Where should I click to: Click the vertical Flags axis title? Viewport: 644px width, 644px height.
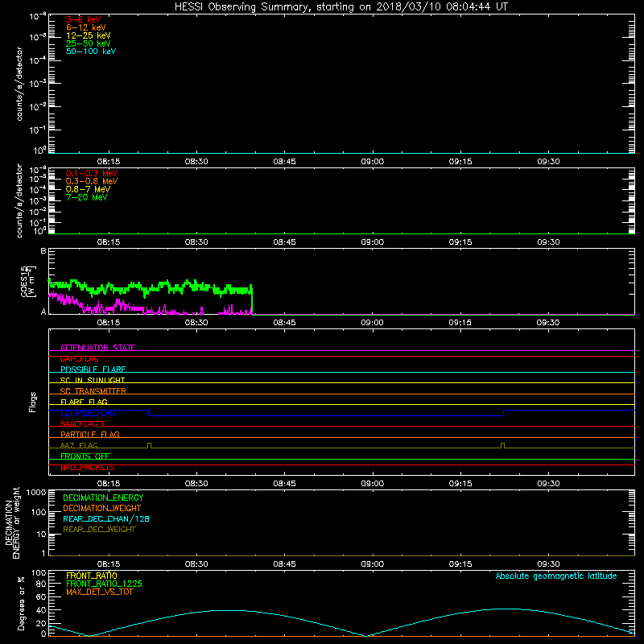[x=33, y=402]
